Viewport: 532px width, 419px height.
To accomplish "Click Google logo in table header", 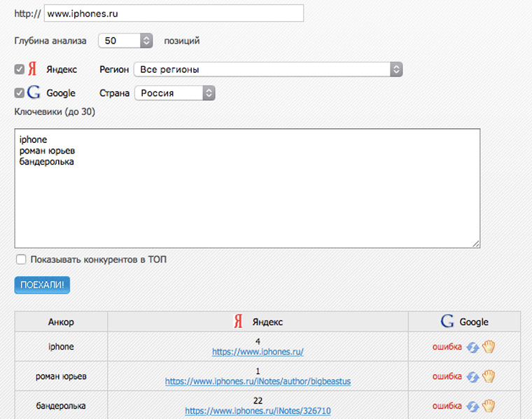I will pos(447,322).
